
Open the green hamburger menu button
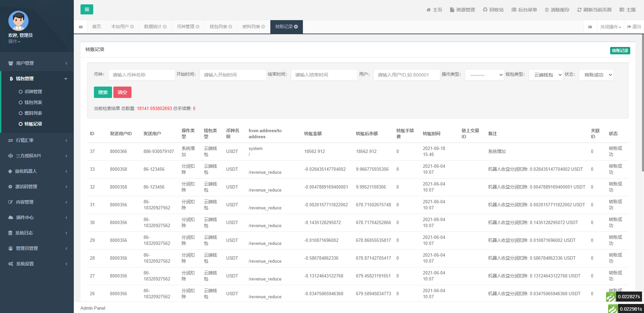(87, 9)
